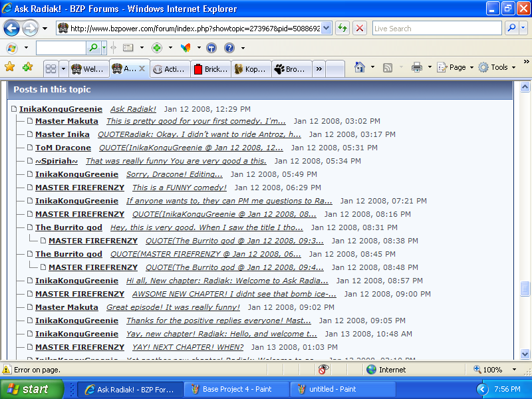Open the Print options dropdown arrow
Screen dimensions: 532x399
point(430,67)
